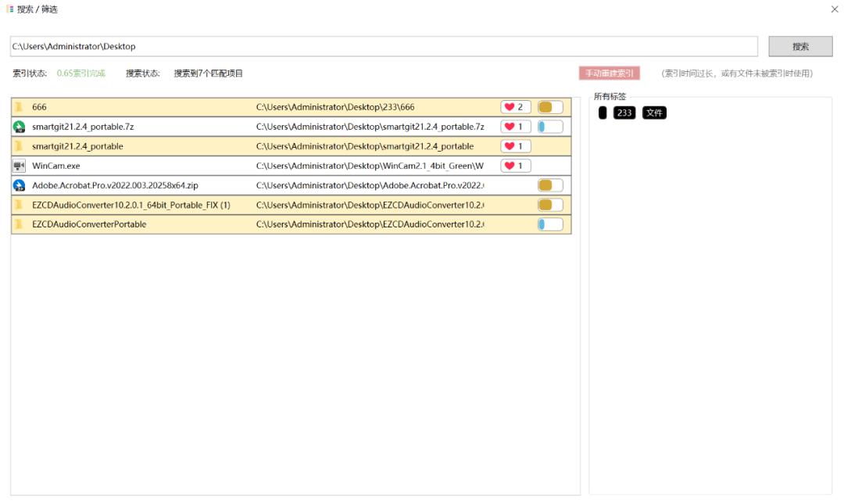
Task: Click the EZCDAudioConverterPortable folder icon
Action: coord(19,224)
